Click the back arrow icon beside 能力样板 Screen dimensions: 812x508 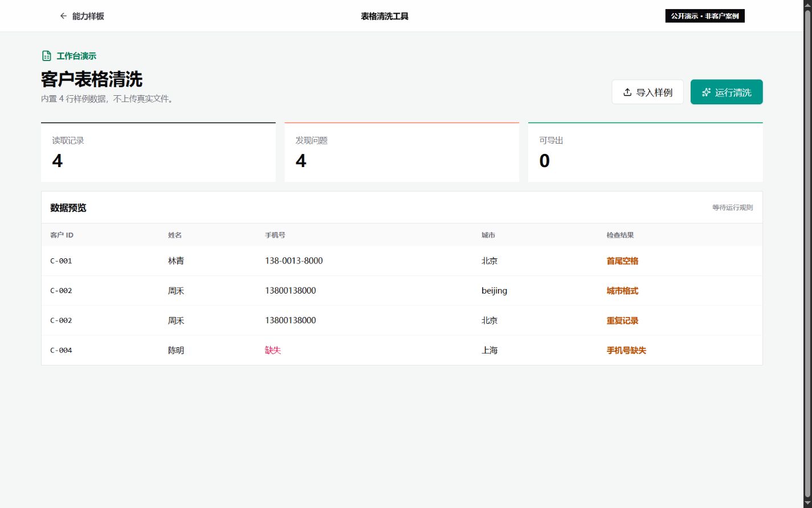[x=63, y=16]
